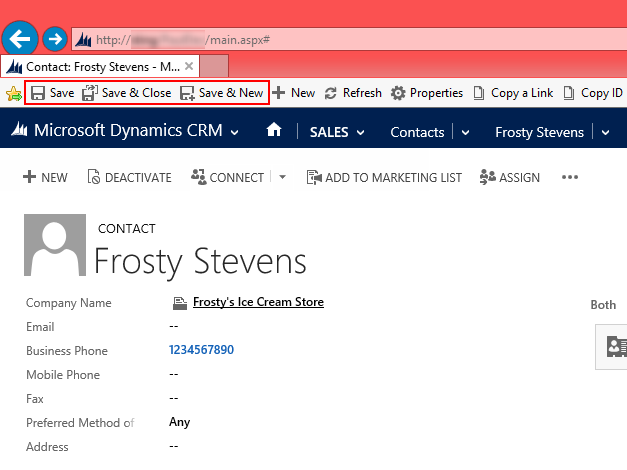Image resolution: width=627 pixels, height=470 pixels.
Task: Click the browser Back arrow button
Action: pos(21,39)
